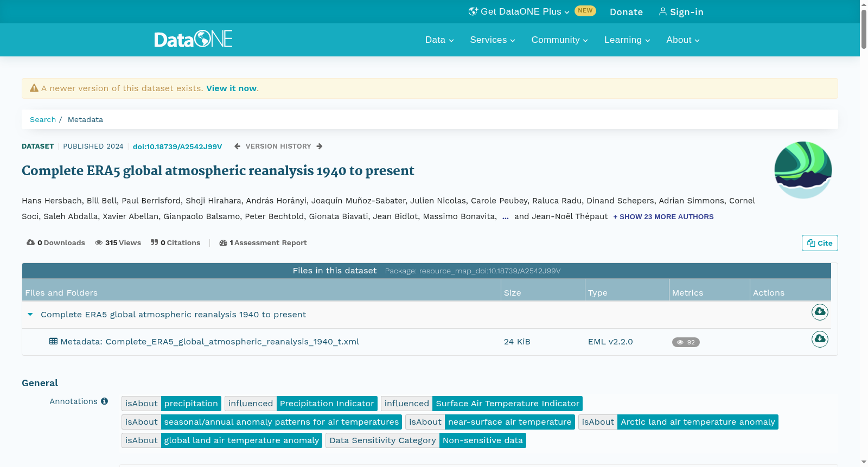This screenshot has width=868, height=467.
Task: Click the Sign-in link
Action: pyautogui.click(x=681, y=12)
